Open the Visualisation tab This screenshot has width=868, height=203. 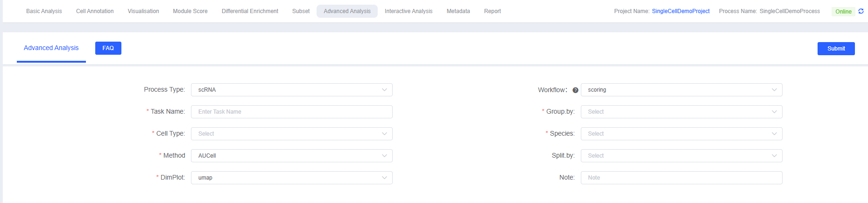coord(143,11)
